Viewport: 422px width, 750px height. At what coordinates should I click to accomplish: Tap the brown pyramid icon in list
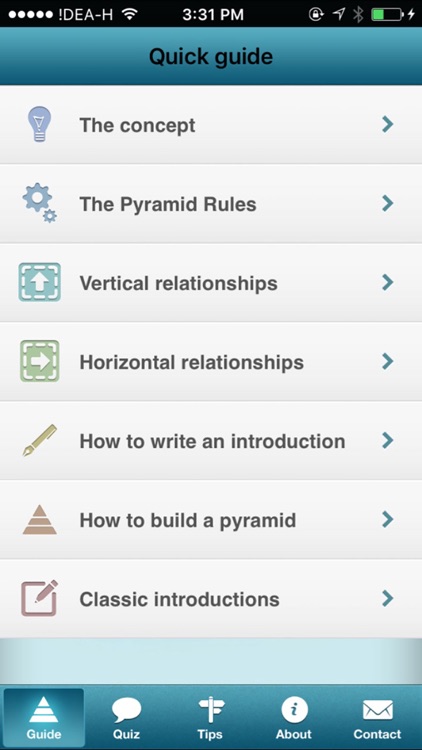coord(40,519)
